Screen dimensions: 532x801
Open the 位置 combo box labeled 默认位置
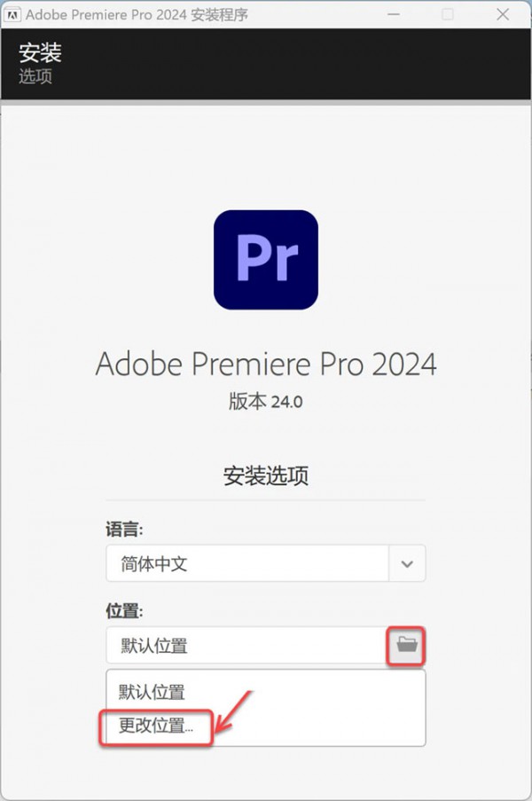coord(248,647)
